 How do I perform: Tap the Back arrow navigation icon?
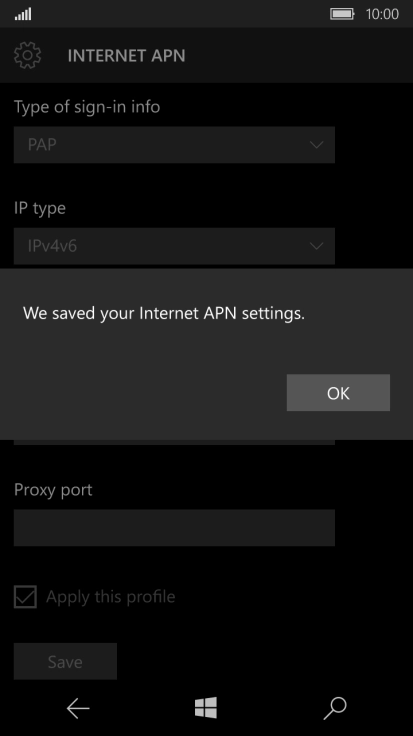(78, 708)
